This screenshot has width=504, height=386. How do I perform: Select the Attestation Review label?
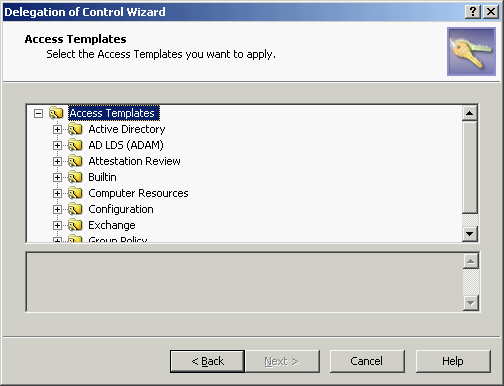pos(134,161)
